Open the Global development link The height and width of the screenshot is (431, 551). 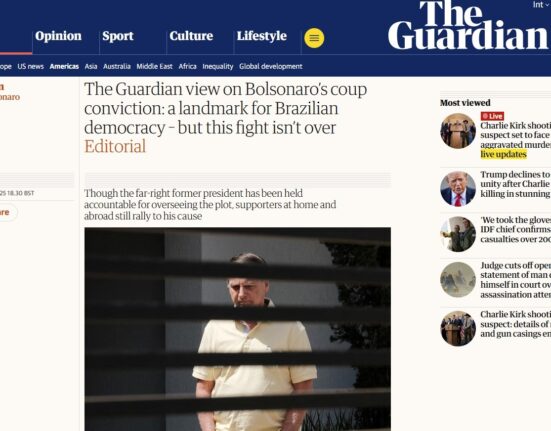pyautogui.click(x=271, y=66)
